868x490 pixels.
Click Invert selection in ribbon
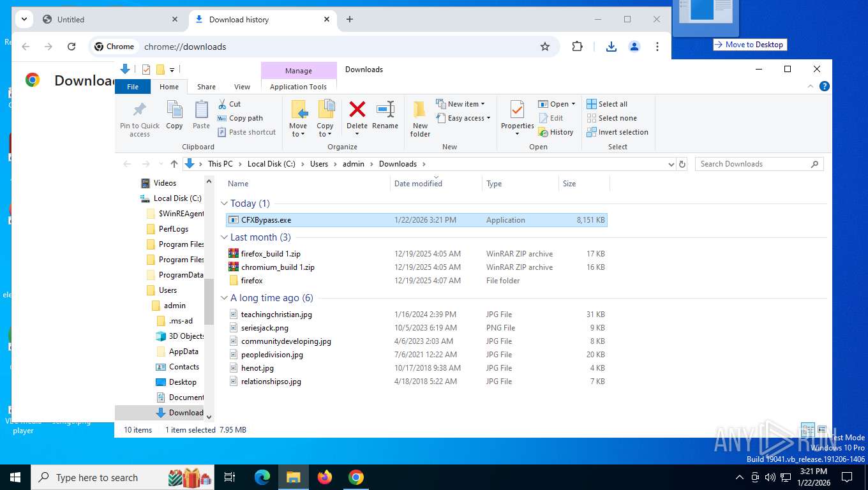(617, 132)
